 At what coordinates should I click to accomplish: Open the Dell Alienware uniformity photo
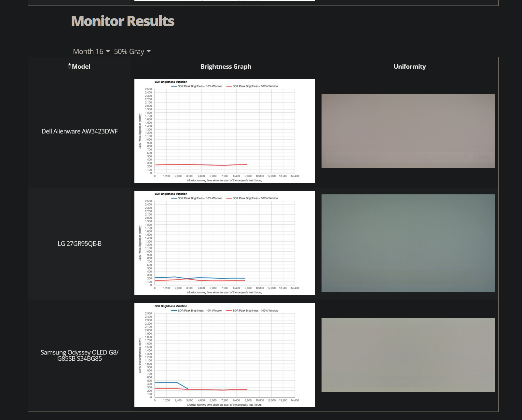coord(408,131)
